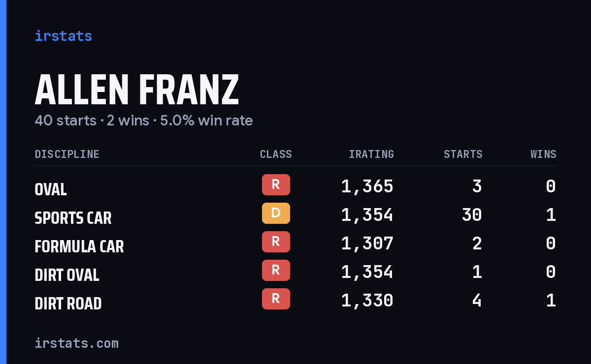
Task: Click the IRATING column header
Action: (x=371, y=154)
